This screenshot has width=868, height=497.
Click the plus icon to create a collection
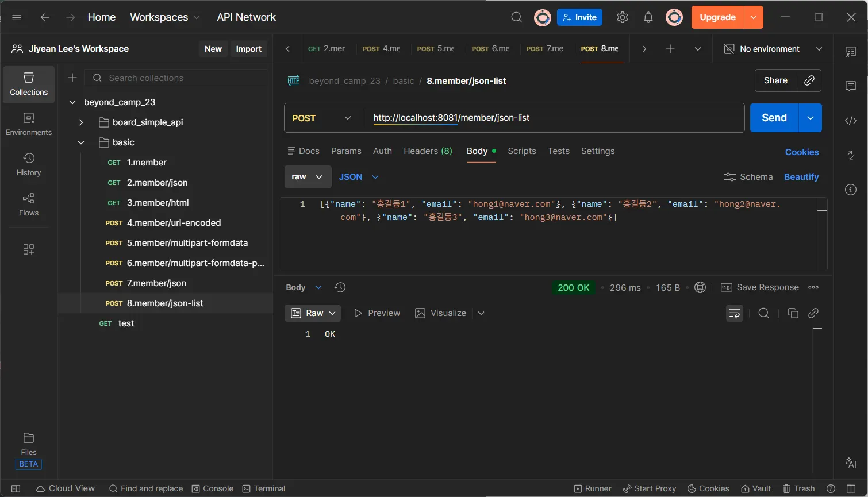click(x=72, y=78)
